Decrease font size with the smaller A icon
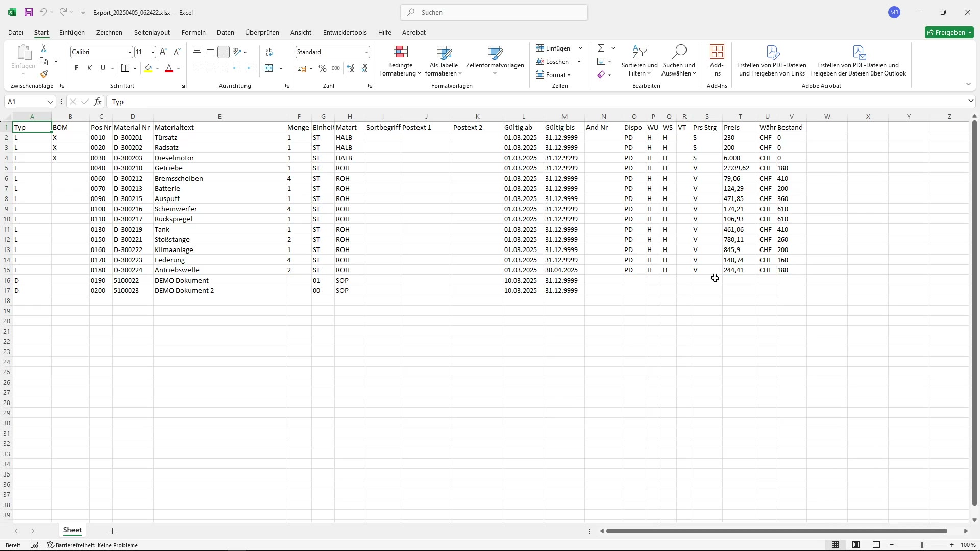The height and width of the screenshot is (551, 980). [177, 52]
